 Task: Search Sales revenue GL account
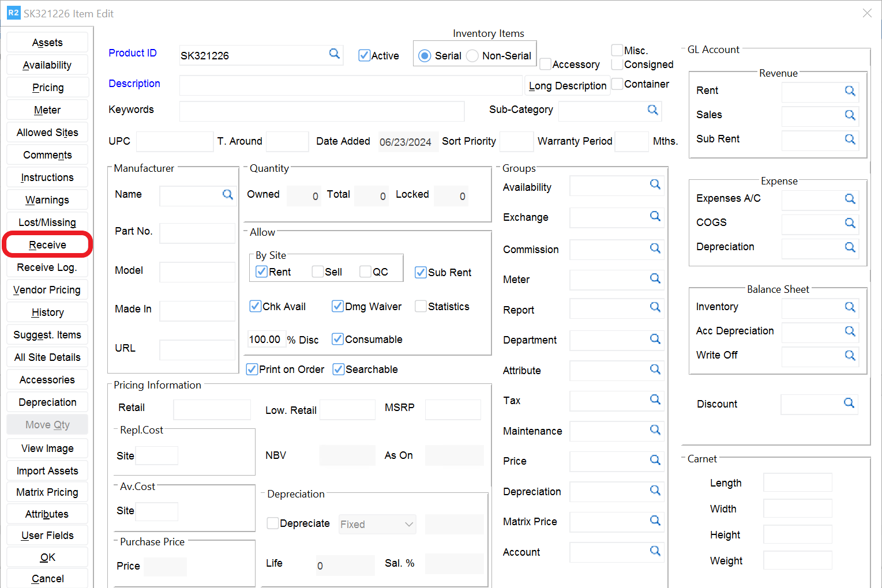[x=850, y=115]
